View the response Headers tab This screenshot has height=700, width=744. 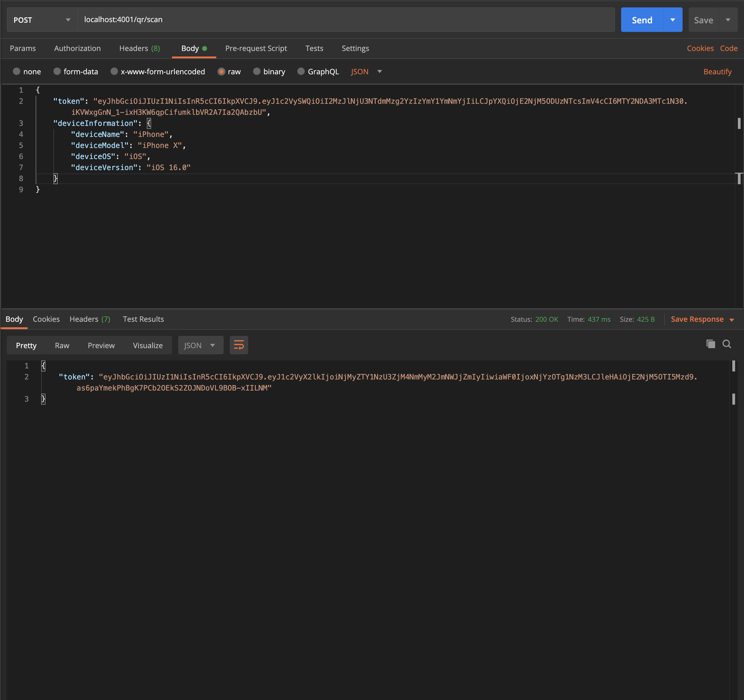pos(89,319)
